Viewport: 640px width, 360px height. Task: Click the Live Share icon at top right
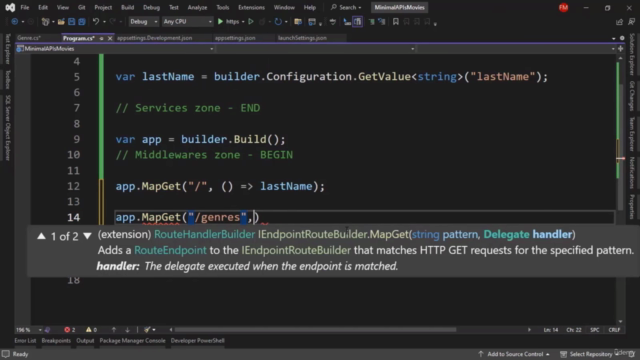620,22
